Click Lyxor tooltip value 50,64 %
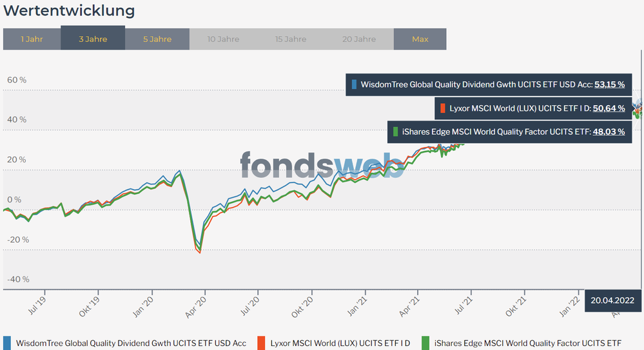Viewport: 644px width, 350px height. click(x=609, y=108)
